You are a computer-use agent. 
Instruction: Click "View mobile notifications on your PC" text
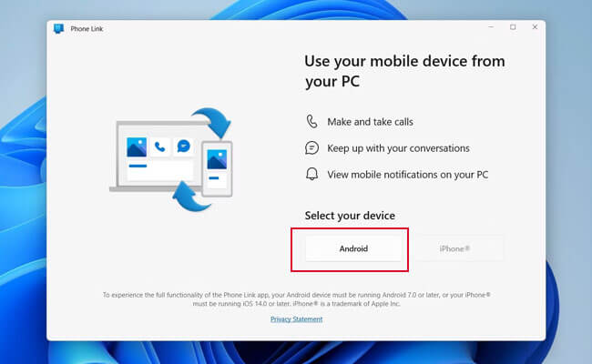[408, 175]
